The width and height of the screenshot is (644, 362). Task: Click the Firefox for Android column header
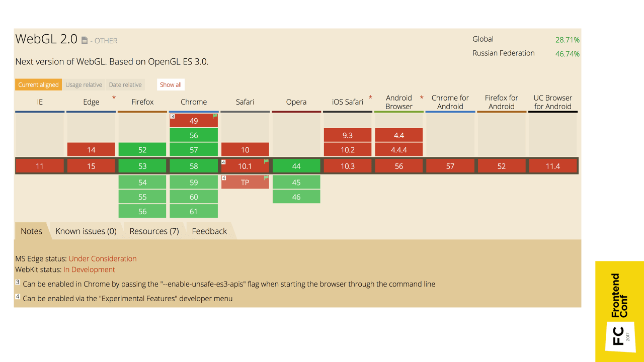click(502, 102)
